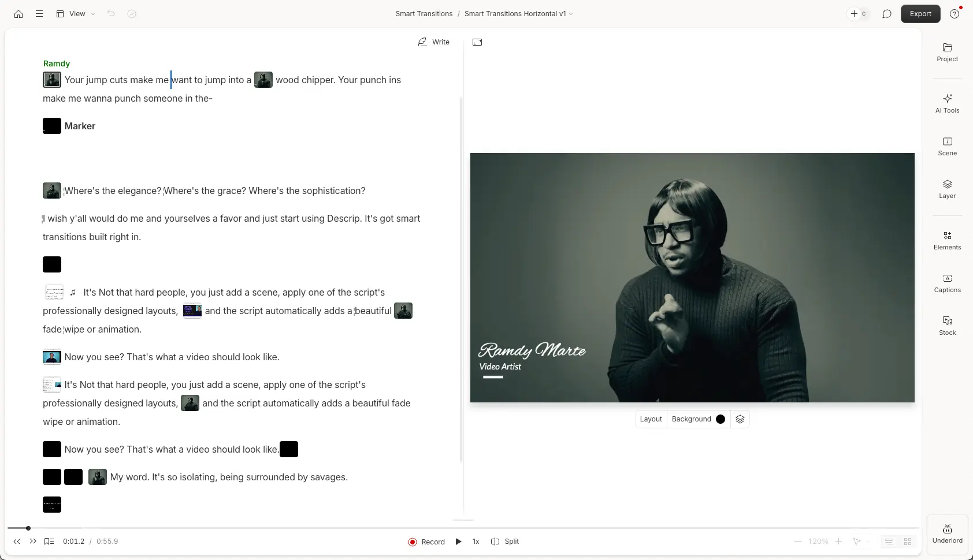This screenshot has width=973, height=560.
Task: Click the playhead on the progress bar
Action: click(28, 528)
